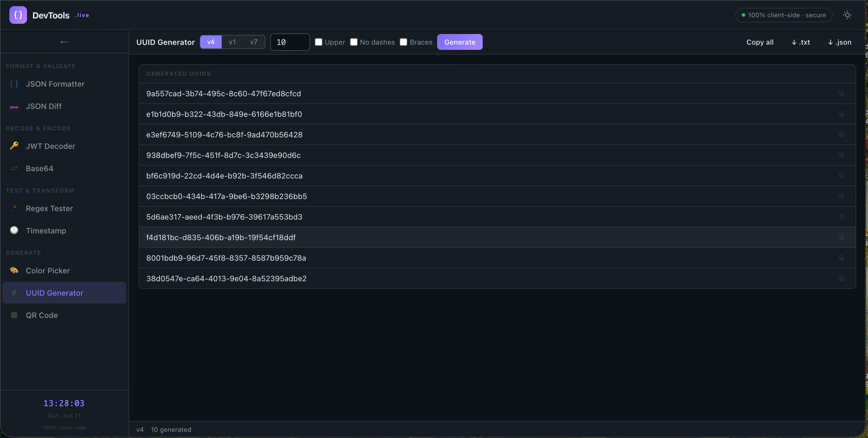This screenshot has width=868, height=438.
Task: Click the Base64 swap arrows icon
Action: pos(14,168)
